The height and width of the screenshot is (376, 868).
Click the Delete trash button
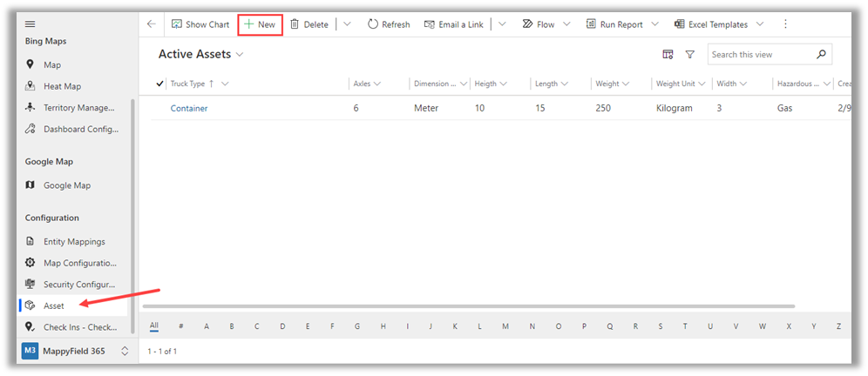309,24
